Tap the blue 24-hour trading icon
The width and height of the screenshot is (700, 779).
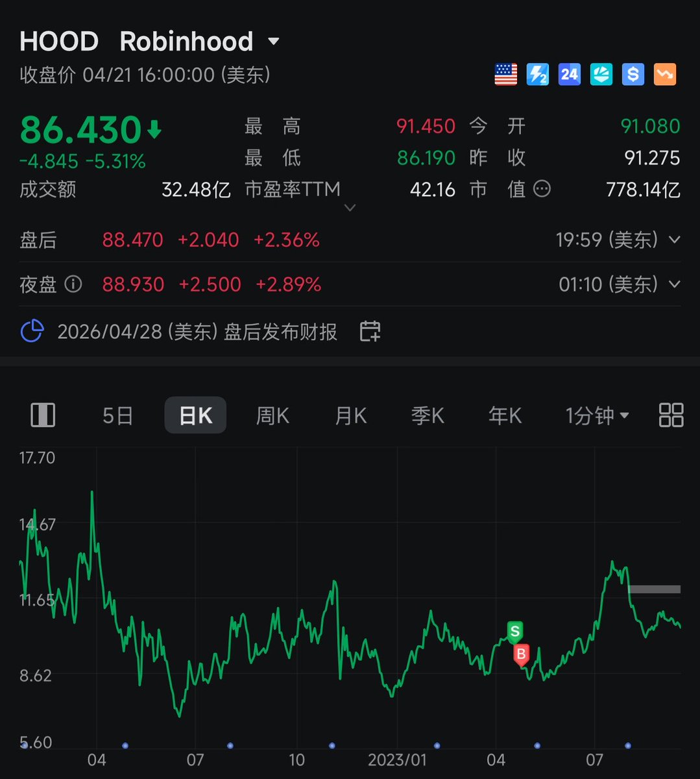coord(570,75)
